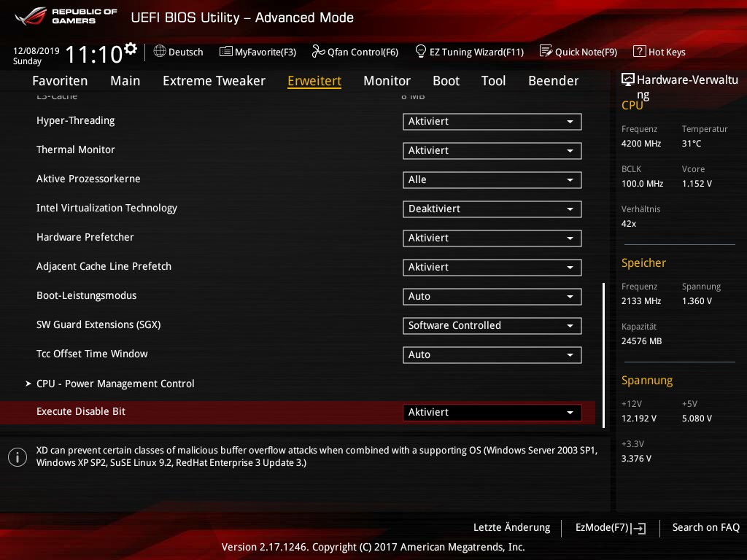Image resolution: width=747 pixels, height=560 pixels.
Task: Open Hardware Prefetcher dropdown
Action: point(492,238)
